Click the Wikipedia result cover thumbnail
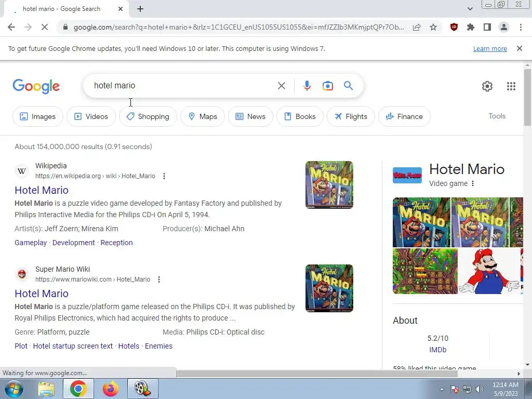Screen dimensions: 532x399 329,185
